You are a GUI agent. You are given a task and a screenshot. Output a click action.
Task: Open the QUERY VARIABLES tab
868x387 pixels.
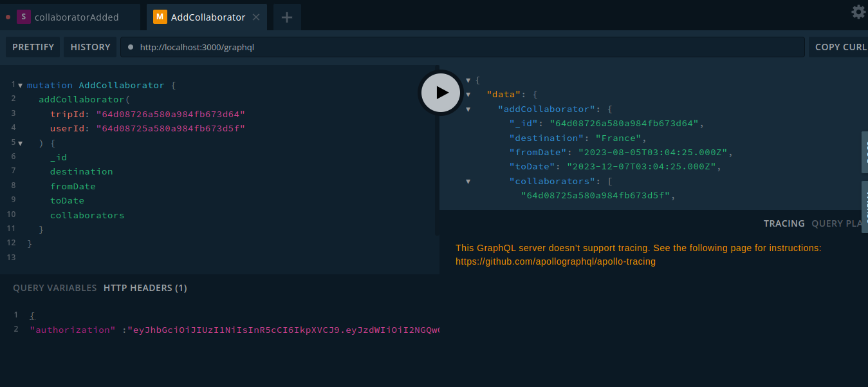pos(55,288)
